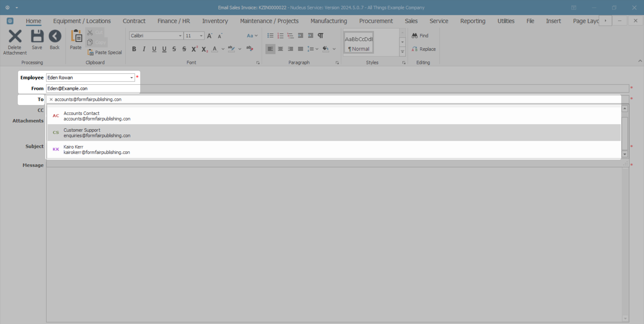644x324 pixels.
Task: Open the Paragraph dialog launcher
Action: 337,63
